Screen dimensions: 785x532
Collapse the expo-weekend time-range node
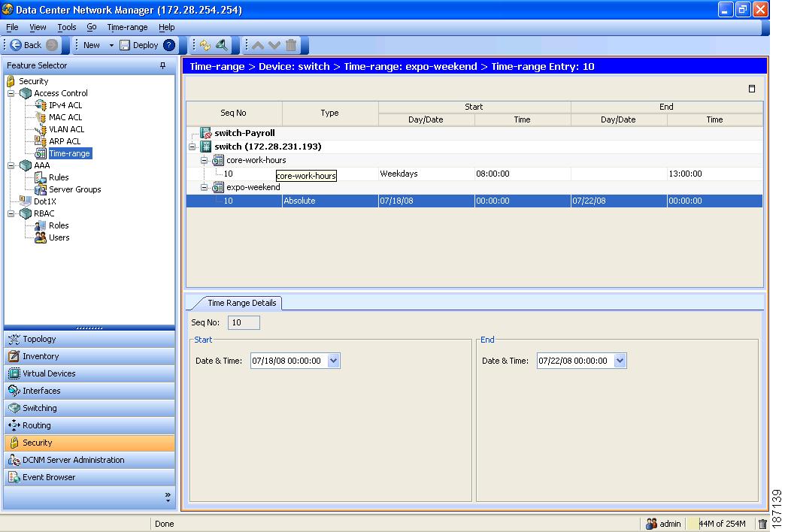(204, 187)
